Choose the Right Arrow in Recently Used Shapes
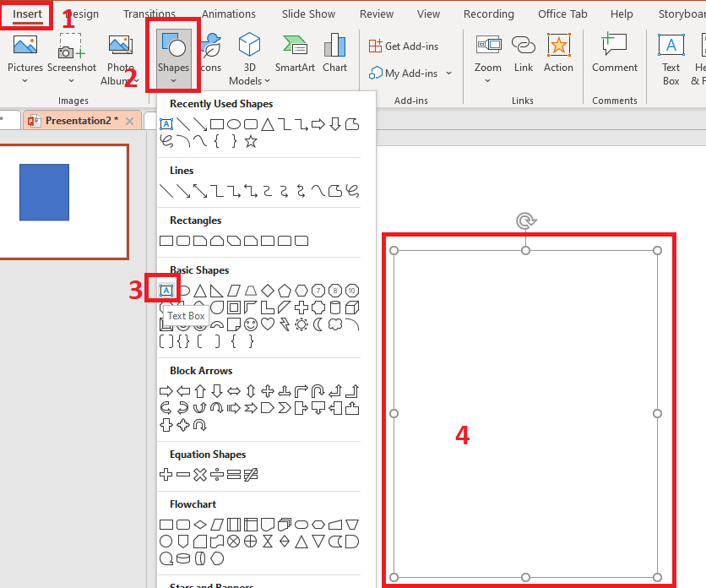Image resolution: width=706 pixels, height=588 pixels. point(318,124)
